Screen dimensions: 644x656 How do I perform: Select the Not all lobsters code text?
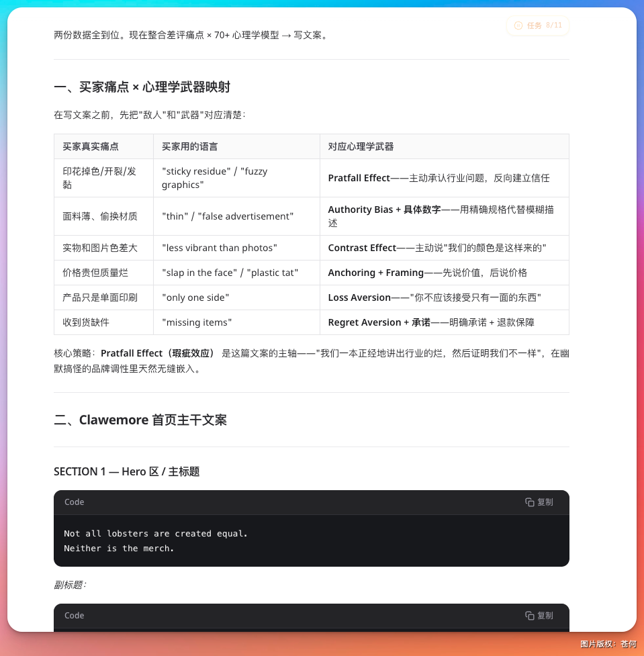pyautogui.click(x=155, y=533)
